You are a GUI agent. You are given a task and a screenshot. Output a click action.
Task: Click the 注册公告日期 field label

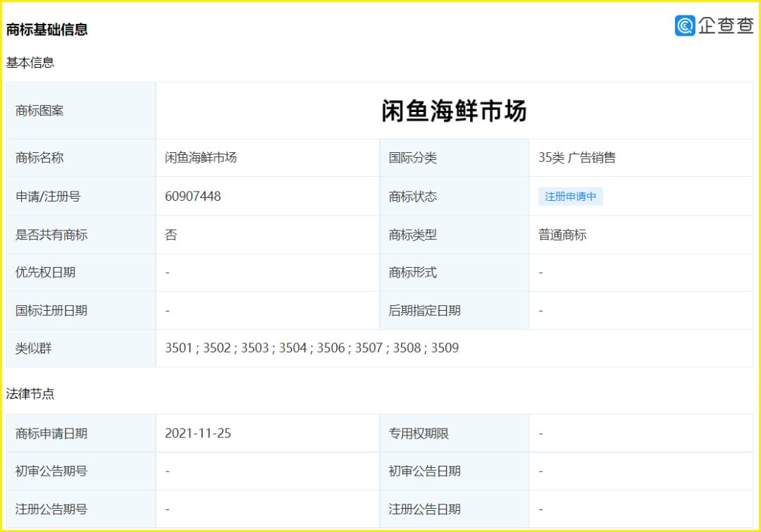(424, 509)
